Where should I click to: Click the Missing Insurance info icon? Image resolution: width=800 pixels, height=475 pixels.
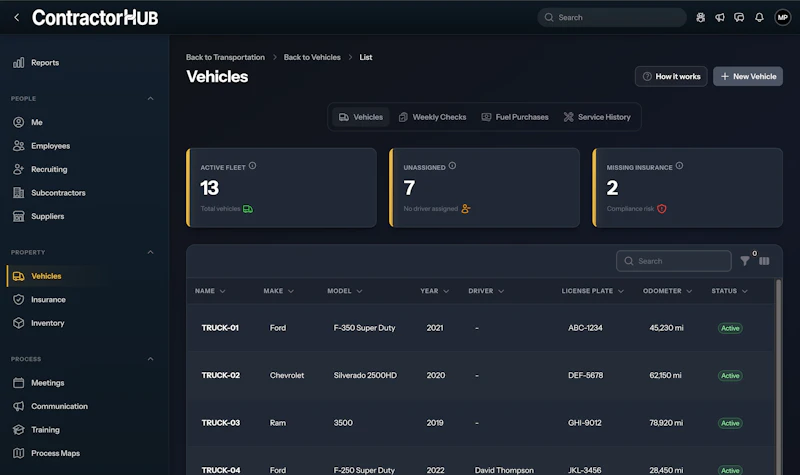pos(679,166)
